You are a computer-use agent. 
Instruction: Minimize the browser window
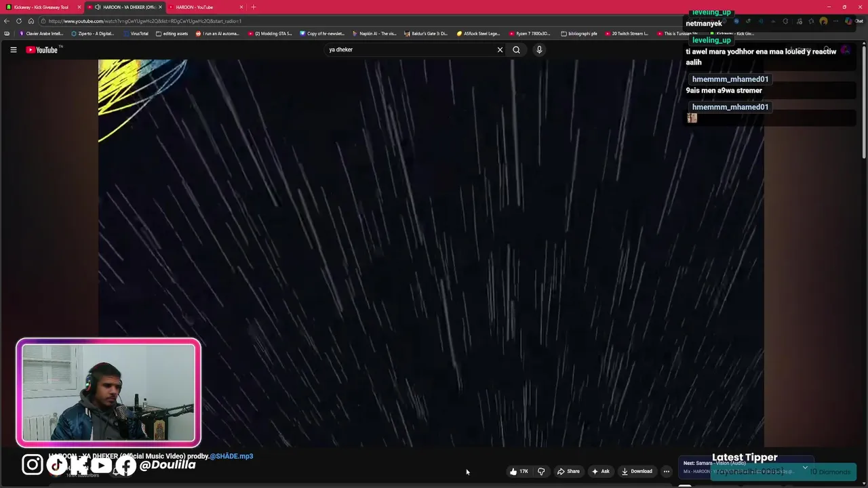coord(829,7)
